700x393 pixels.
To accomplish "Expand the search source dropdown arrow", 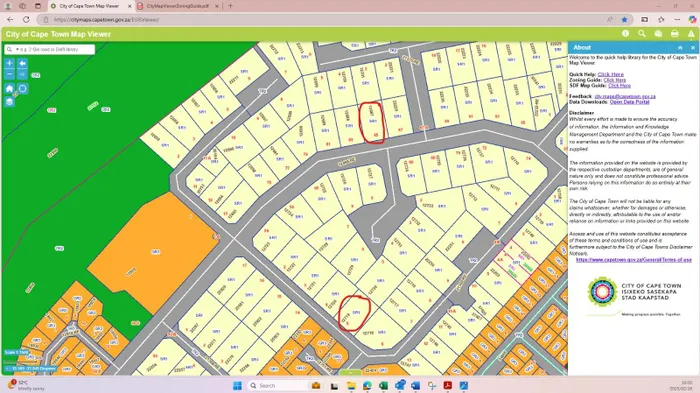I will click(x=17, y=49).
